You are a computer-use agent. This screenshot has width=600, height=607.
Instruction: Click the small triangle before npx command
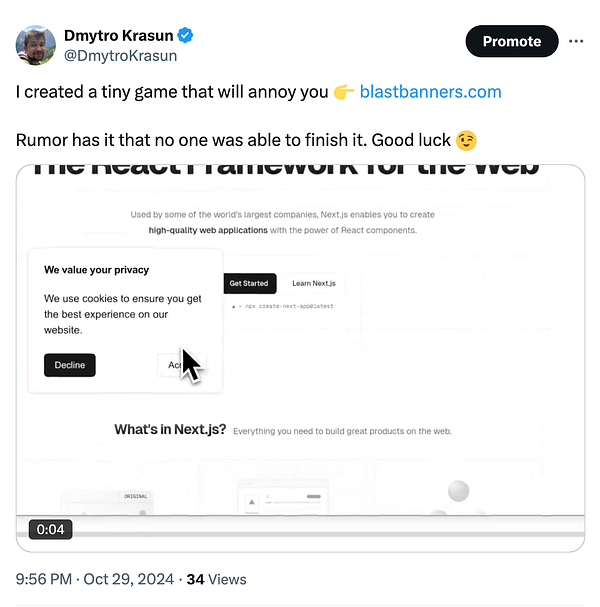[x=233, y=307]
